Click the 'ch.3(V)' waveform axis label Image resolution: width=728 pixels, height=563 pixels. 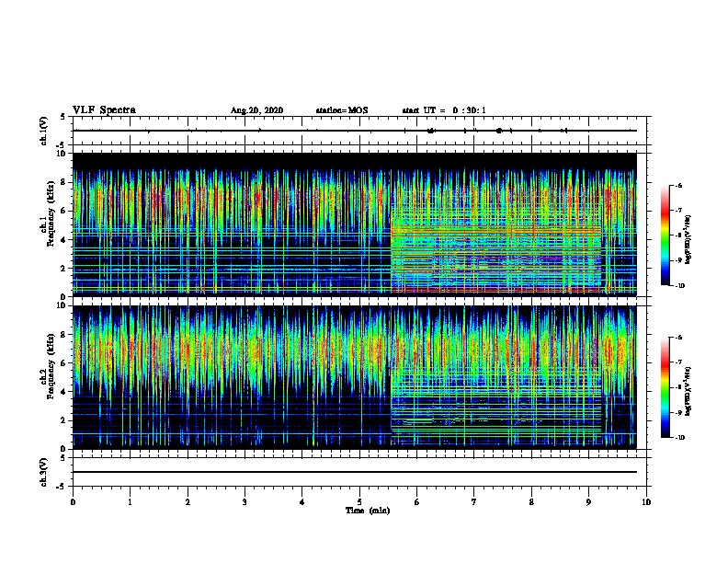tap(44, 472)
